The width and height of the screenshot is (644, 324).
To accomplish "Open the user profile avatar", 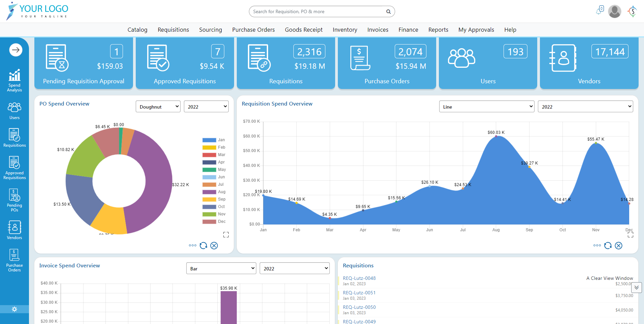I will coord(614,11).
